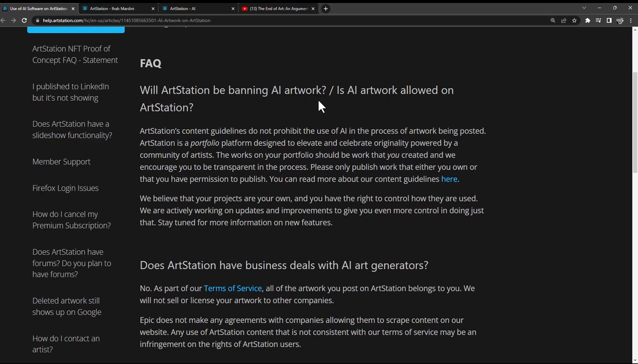This screenshot has height=364, width=638.
Task: Open the Chrome profile avatar
Action: [x=620, y=21]
